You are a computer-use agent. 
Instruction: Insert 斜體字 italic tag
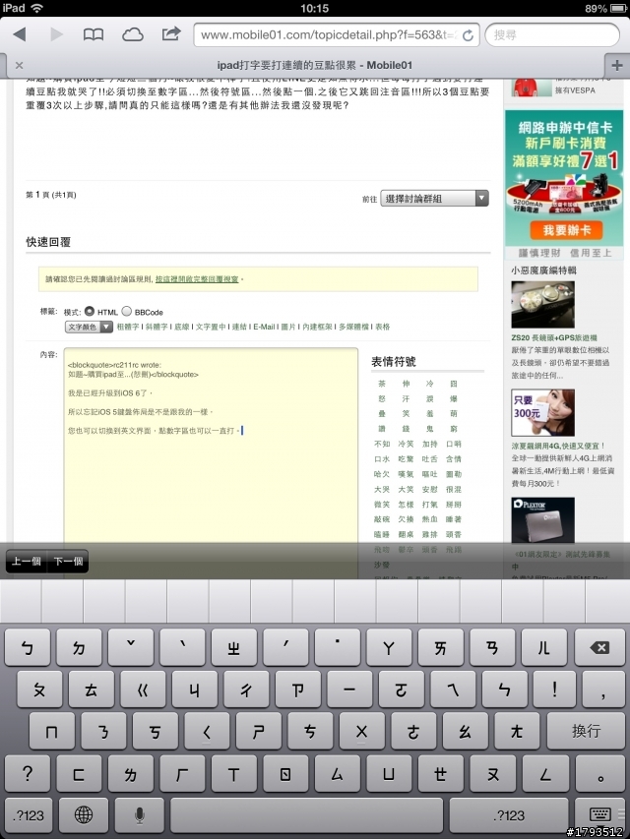click(157, 327)
